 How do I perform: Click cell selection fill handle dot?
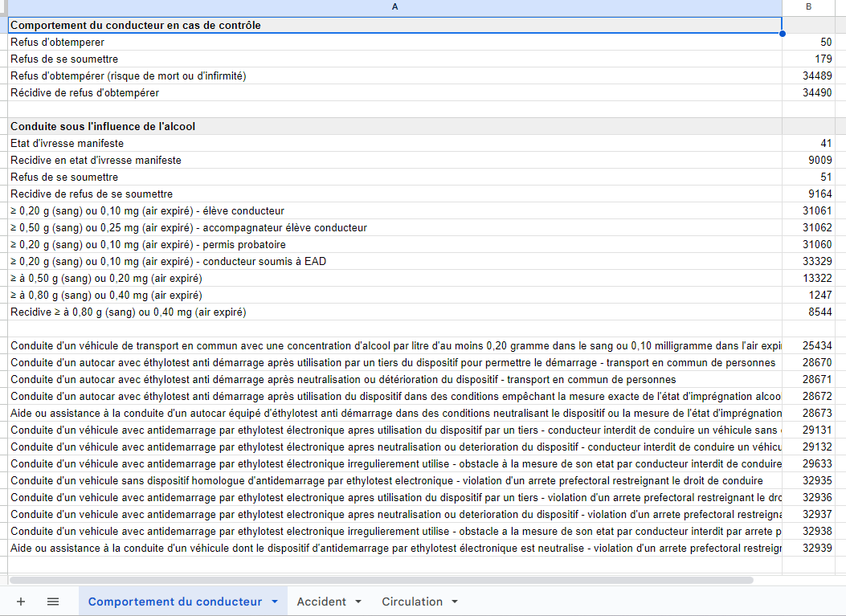click(783, 34)
